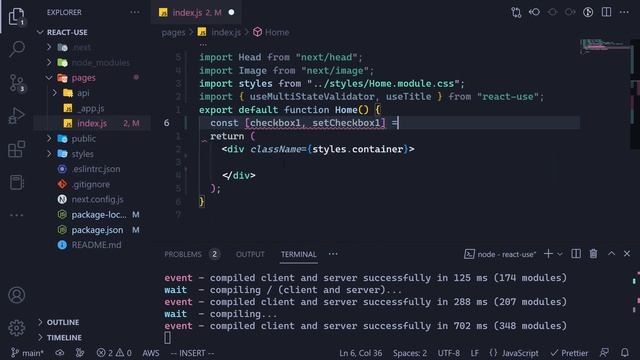Change indentation via Spaces: 2
This screenshot has height=360, width=640.
[410, 353]
